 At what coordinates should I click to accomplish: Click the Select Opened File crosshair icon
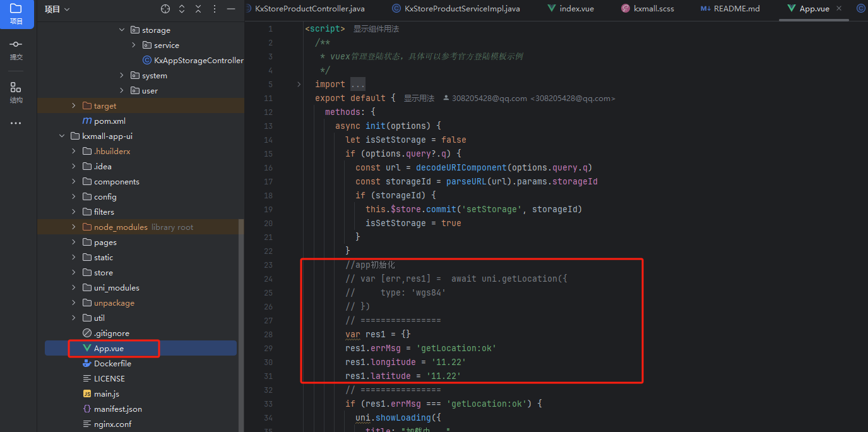click(165, 9)
